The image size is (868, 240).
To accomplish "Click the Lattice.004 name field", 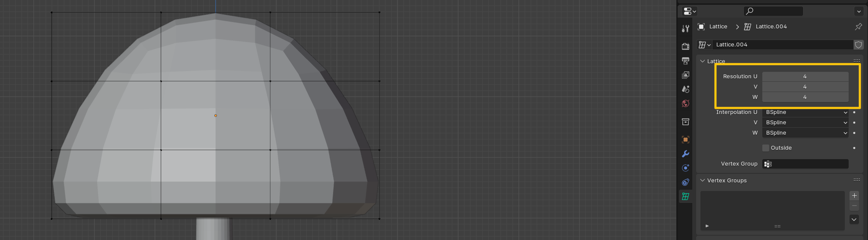I will click(782, 45).
